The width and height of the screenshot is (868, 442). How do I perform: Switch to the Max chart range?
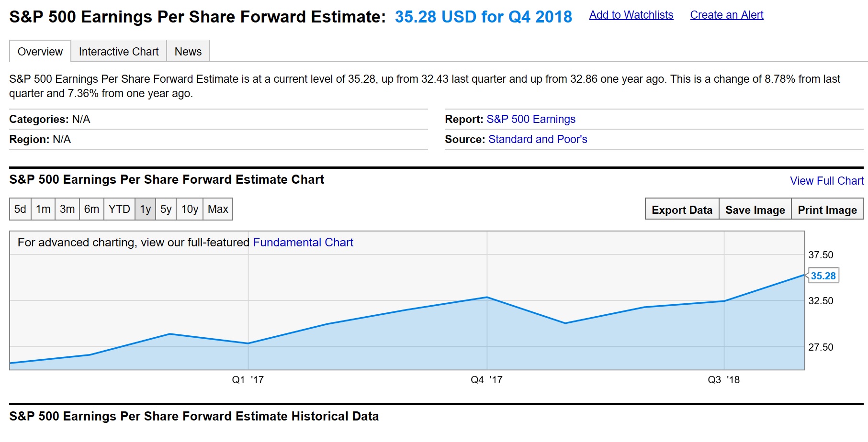point(218,209)
